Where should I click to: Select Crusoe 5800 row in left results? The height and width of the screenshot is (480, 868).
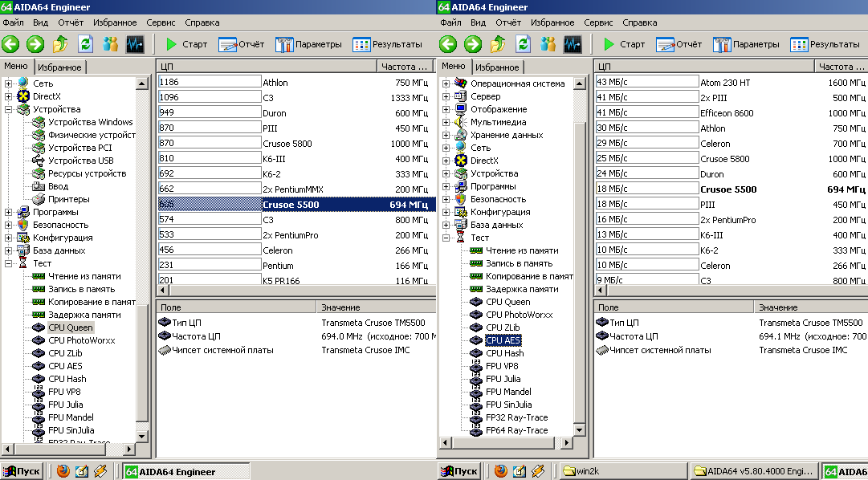[x=295, y=144]
